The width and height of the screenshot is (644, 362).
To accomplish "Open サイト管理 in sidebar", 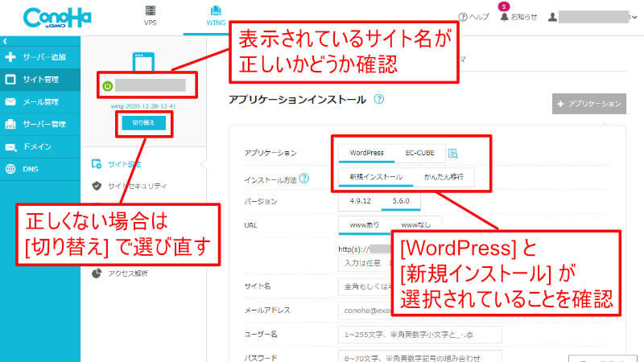I will click(40, 79).
